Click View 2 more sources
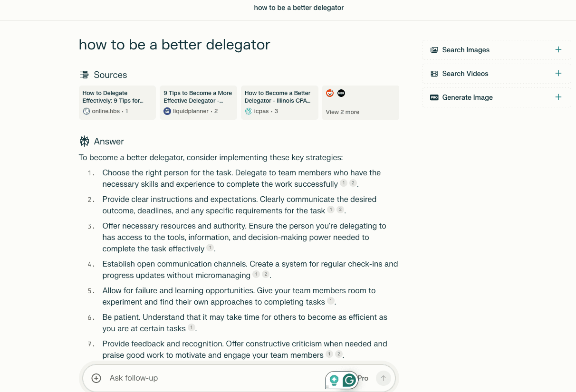The width and height of the screenshot is (576, 392). (x=361, y=103)
